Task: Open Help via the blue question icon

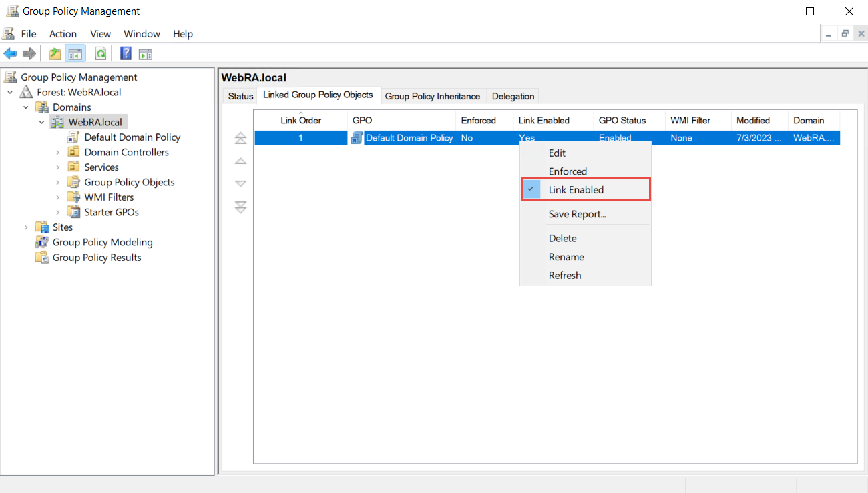Action: pos(126,54)
